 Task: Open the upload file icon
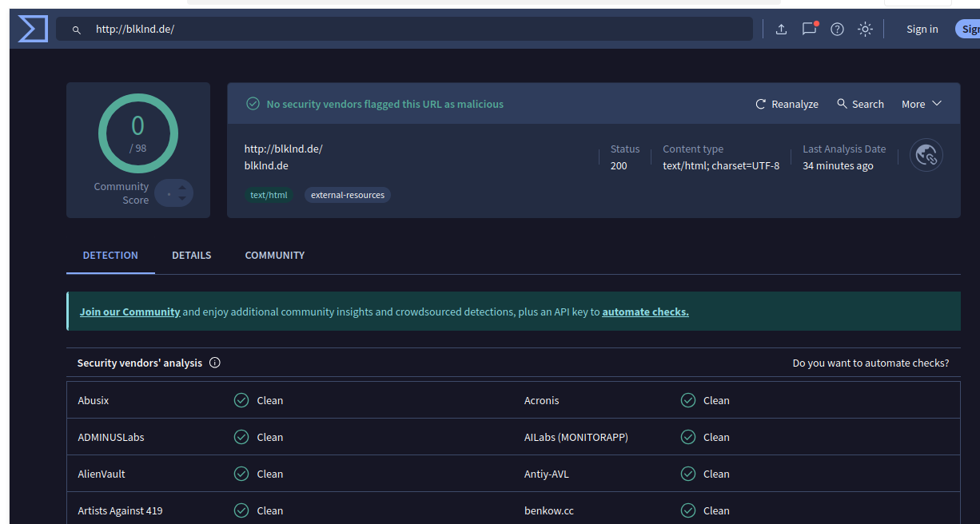point(781,30)
